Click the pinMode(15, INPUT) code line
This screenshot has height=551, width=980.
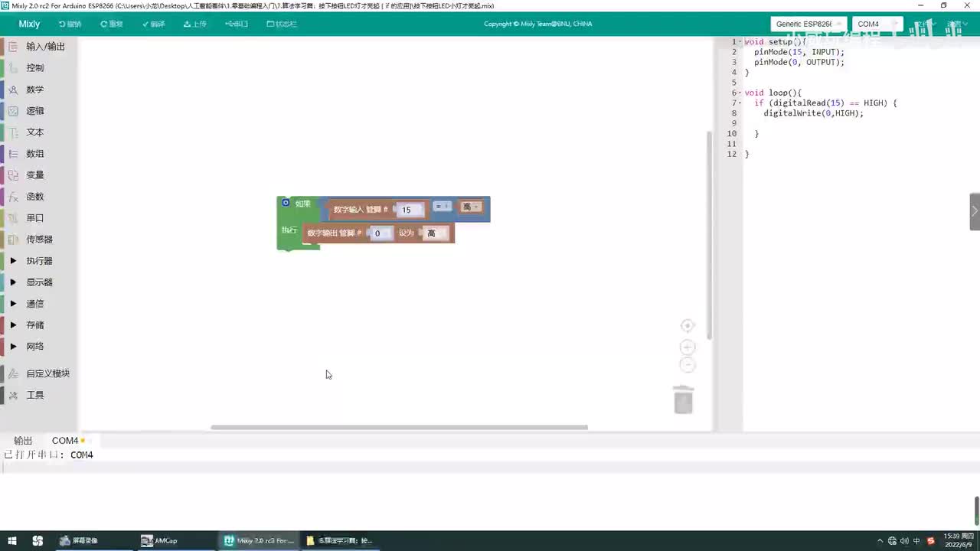799,52
